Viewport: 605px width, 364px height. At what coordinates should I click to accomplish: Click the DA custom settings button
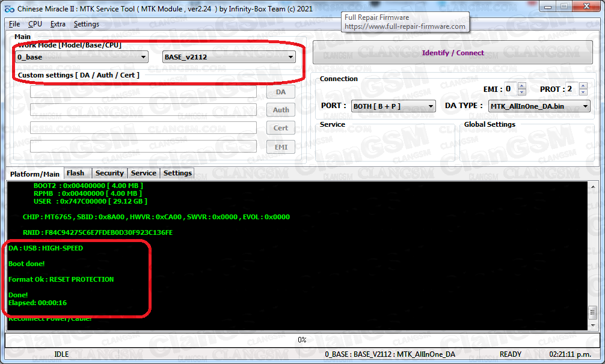point(280,92)
